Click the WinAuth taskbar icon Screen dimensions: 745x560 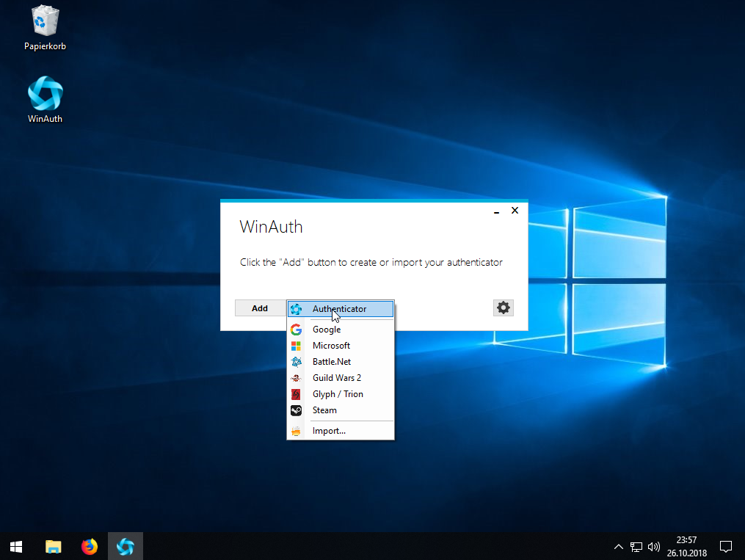[126, 546]
